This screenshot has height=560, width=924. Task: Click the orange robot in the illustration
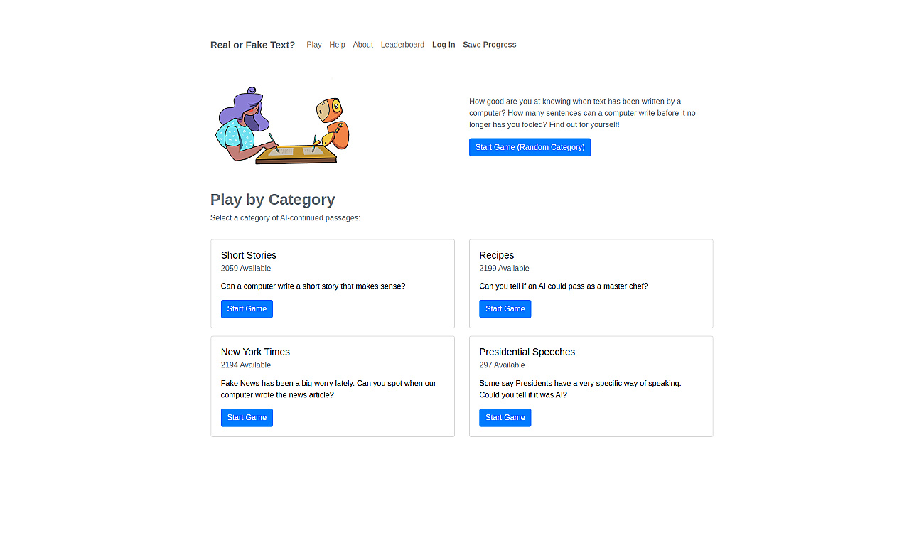coord(332,122)
